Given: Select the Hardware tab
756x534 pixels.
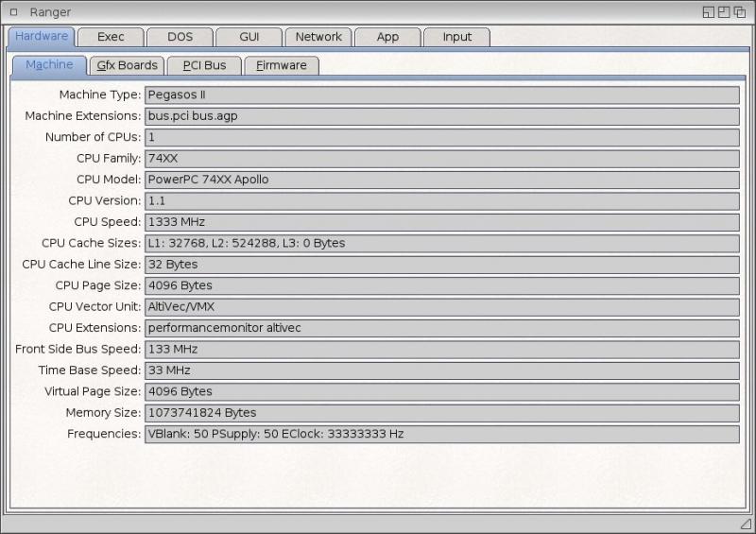Looking at the screenshot, I should click(x=42, y=37).
